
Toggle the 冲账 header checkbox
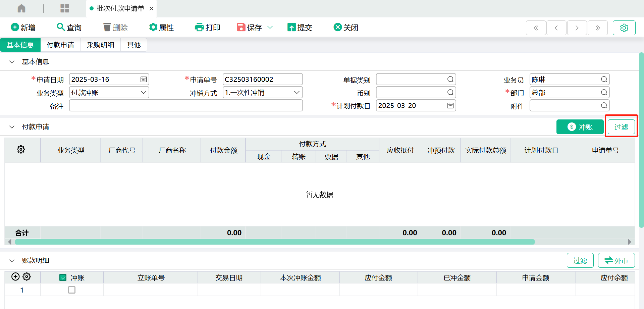(x=63, y=277)
